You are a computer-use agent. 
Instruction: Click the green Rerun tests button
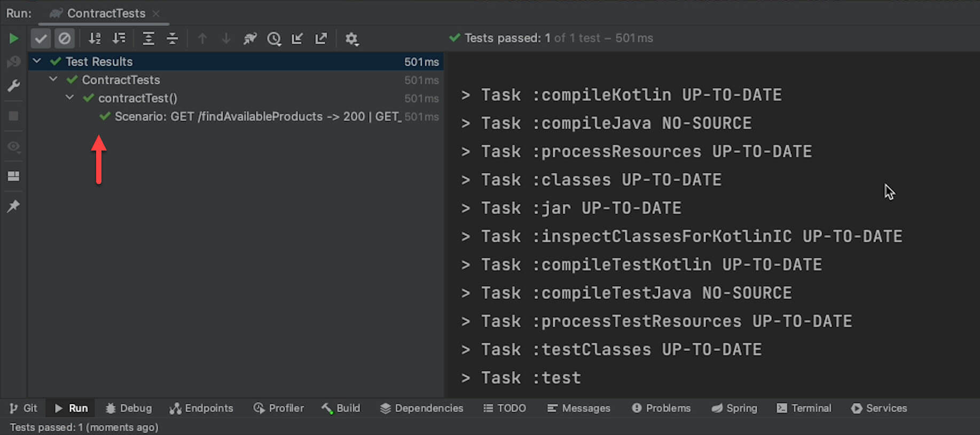[x=14, y=38]
